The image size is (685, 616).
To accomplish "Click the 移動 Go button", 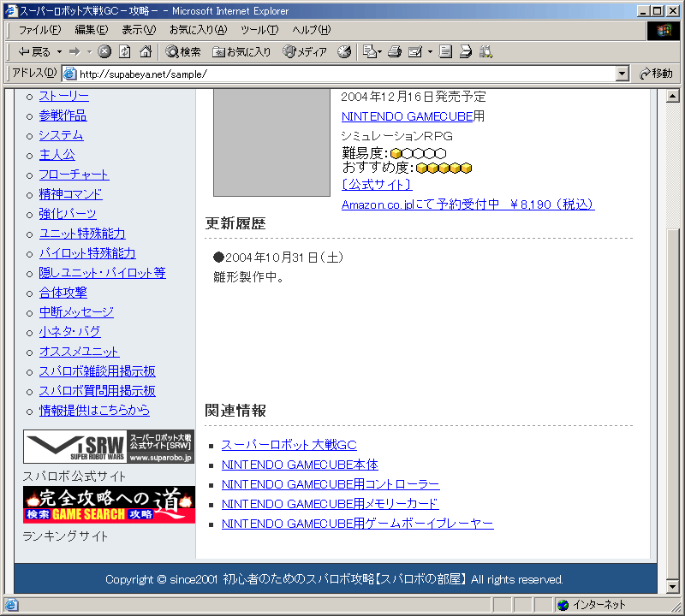I will (656, 74).
